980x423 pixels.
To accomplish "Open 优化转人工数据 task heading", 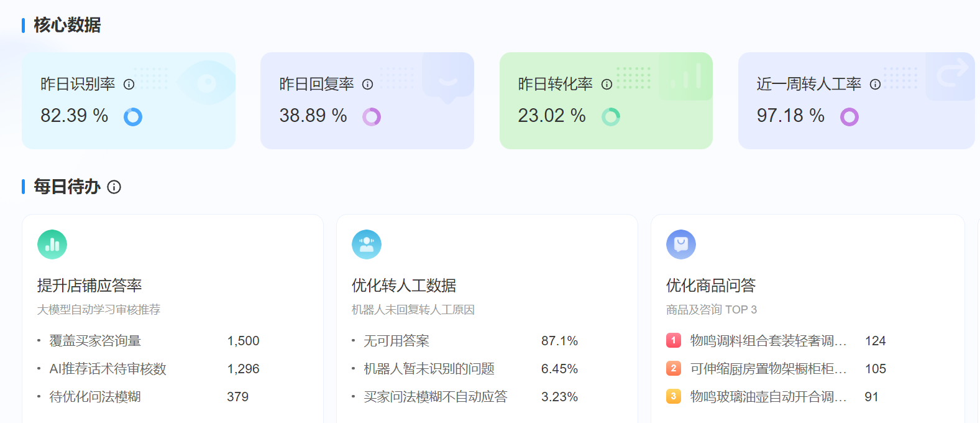I will click(404, 286).
